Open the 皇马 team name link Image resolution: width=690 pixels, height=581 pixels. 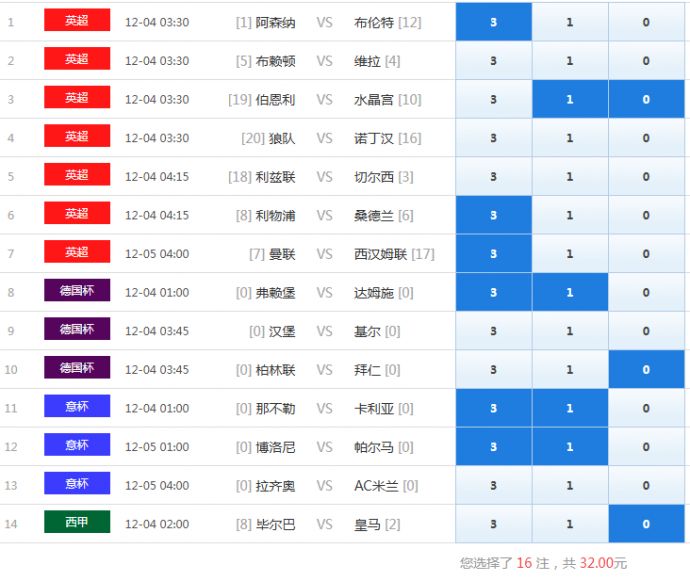coord(368,524)
